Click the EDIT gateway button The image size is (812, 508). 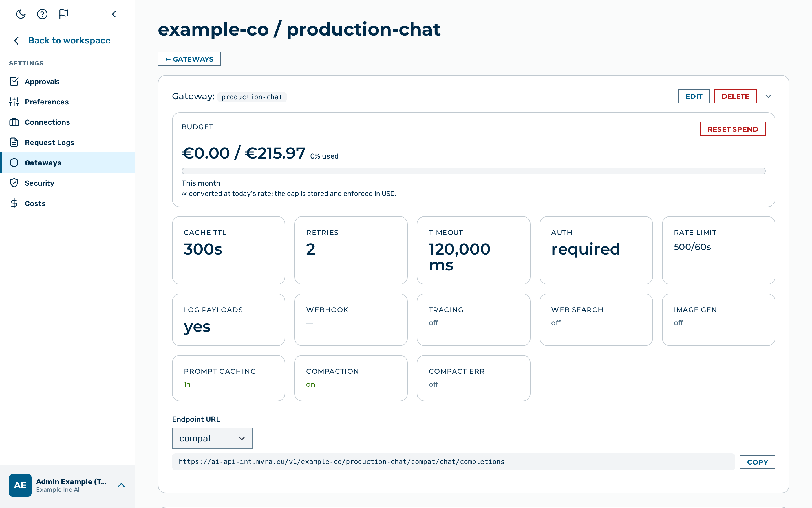[x=694, y=97]
